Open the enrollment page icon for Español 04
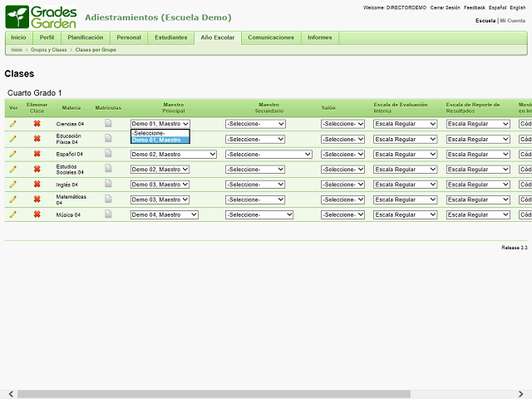The image size is (532, 399). point(108,153)
